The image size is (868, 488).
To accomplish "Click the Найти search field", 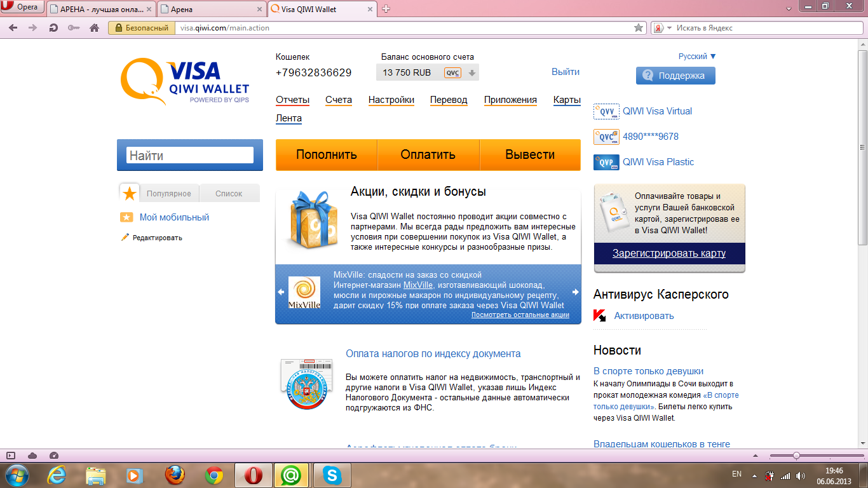I will point(190,155).
